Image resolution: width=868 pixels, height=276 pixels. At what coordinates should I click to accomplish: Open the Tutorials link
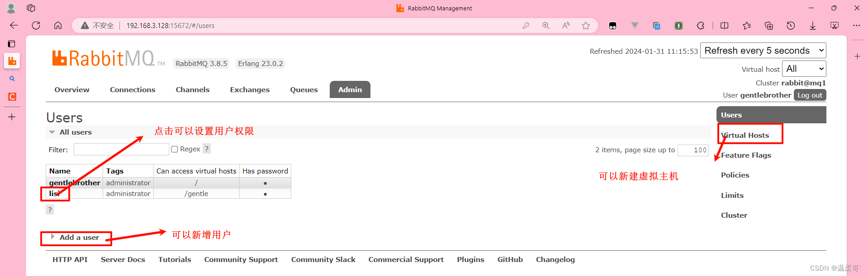[175, 260]
